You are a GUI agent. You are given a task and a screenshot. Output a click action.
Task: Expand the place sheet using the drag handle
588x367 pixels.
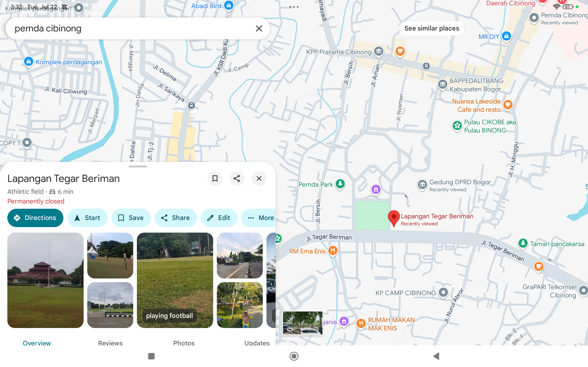(138, 167)
